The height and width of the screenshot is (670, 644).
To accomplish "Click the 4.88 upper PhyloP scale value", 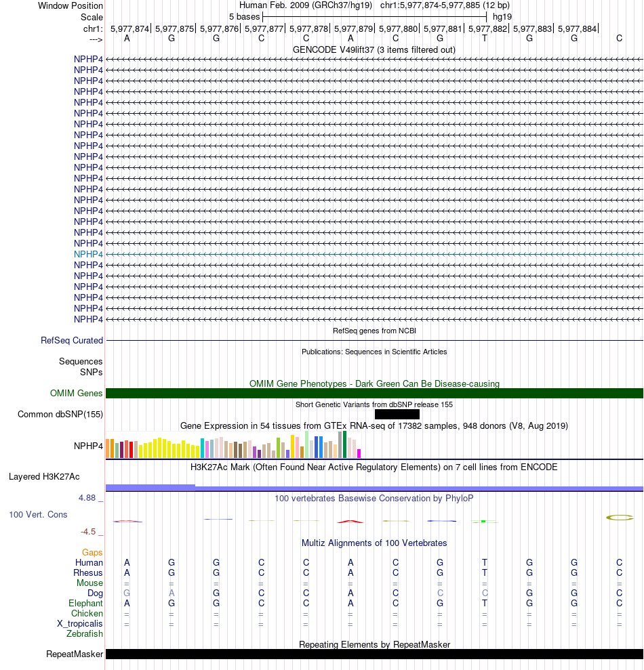I will (87, 498).
